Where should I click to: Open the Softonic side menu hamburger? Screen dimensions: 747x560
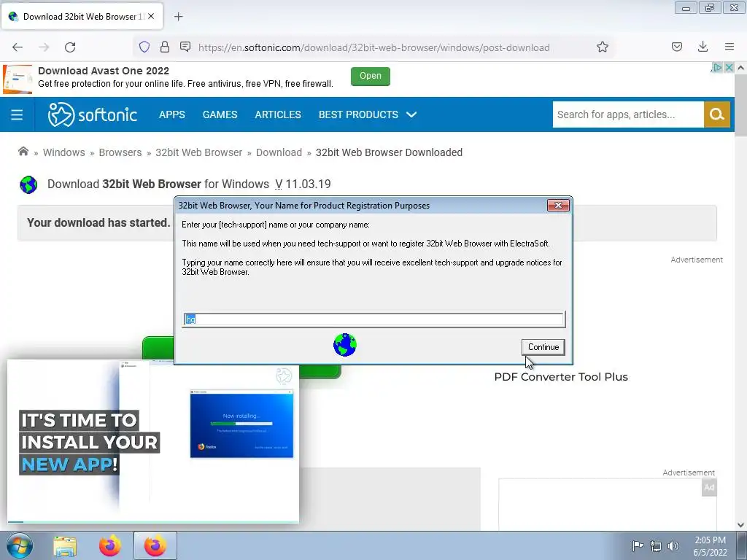17,114
